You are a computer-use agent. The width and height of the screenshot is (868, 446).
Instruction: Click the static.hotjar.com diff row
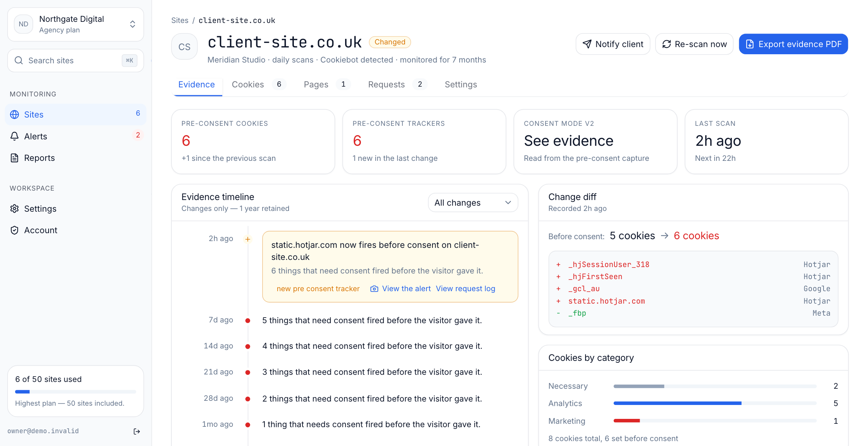(693, 301)
